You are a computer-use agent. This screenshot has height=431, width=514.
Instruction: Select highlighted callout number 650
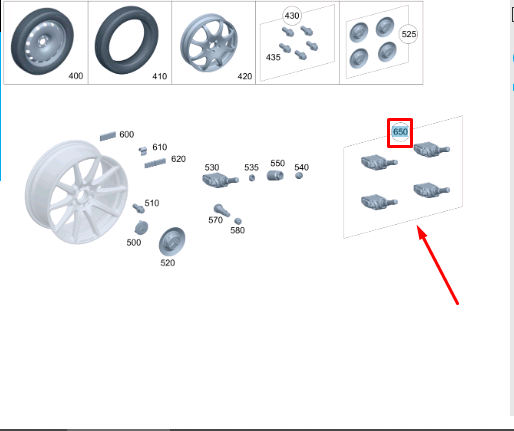tap(400, 132)
